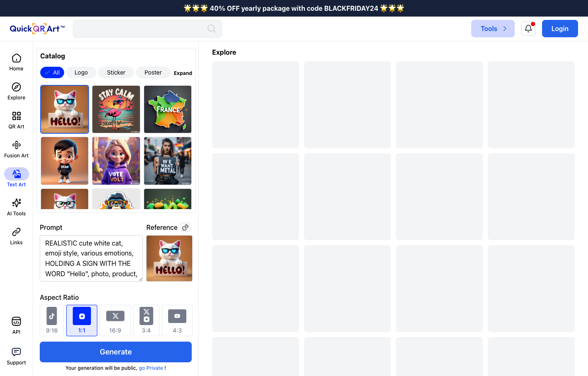Screen dimensions: 588x376
Task: Select the France map catalog thumbnail
Action: coord(168,109)
